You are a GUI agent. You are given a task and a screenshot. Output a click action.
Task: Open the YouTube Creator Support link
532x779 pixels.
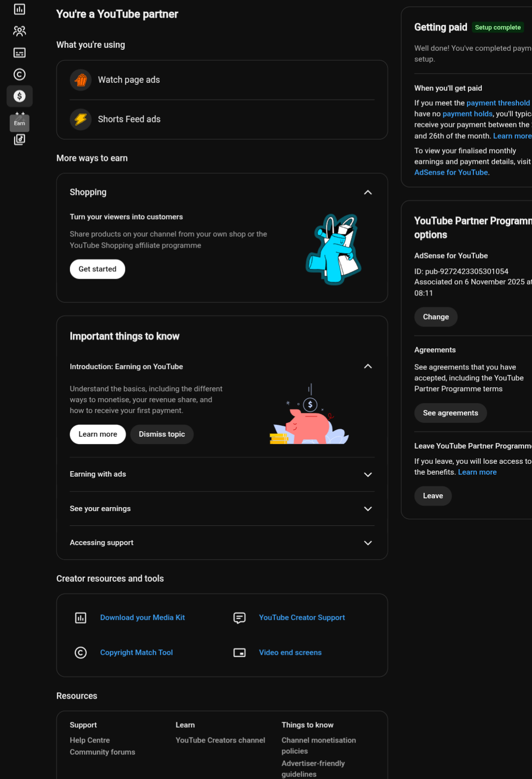pos(302,618)
